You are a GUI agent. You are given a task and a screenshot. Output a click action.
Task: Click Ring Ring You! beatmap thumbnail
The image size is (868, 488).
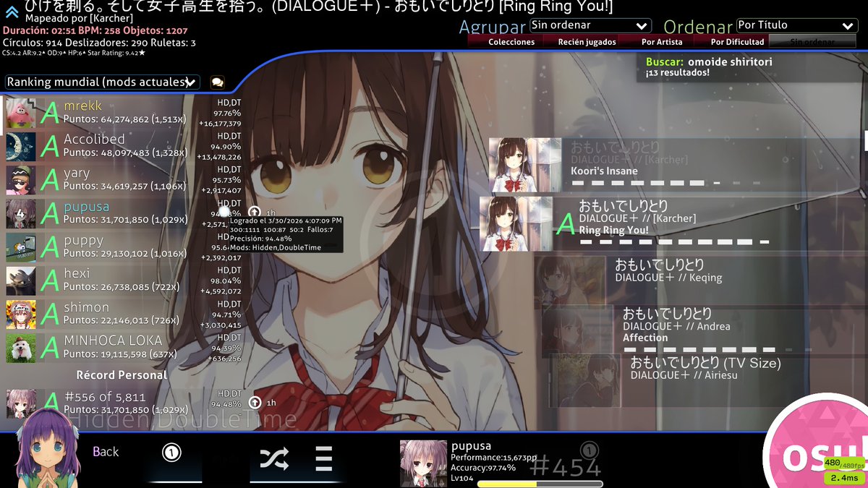pyautogui.click(x=516, y=223)
